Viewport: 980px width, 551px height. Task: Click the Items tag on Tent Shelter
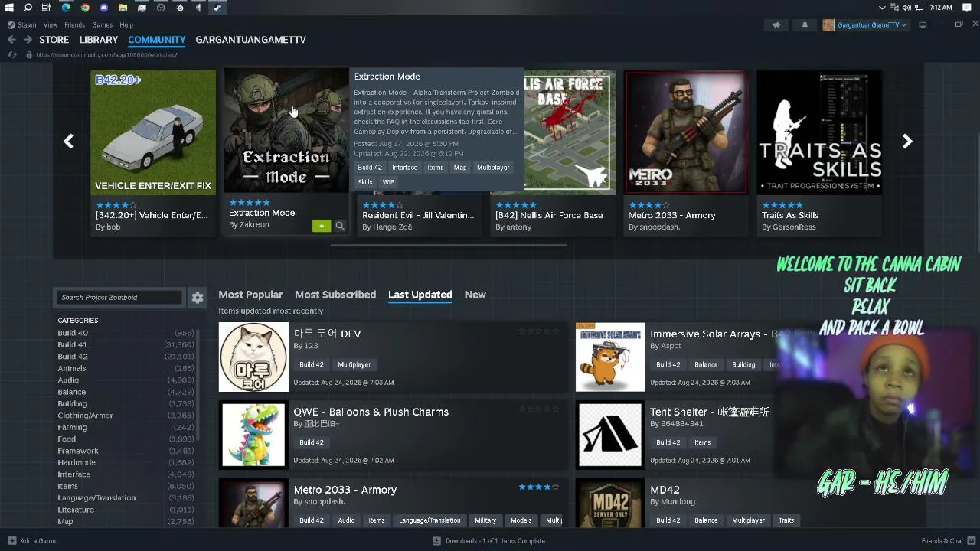pos(703,442)
